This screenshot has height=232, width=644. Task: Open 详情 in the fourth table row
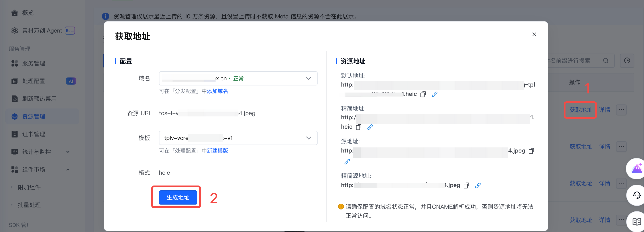(x=604, y=220)
